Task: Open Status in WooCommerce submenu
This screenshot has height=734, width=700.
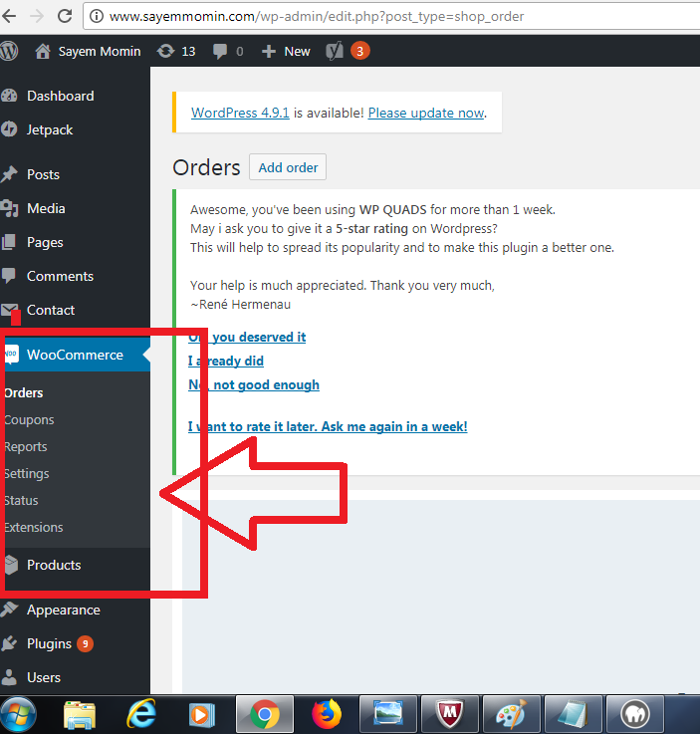Action: (22, 500)
